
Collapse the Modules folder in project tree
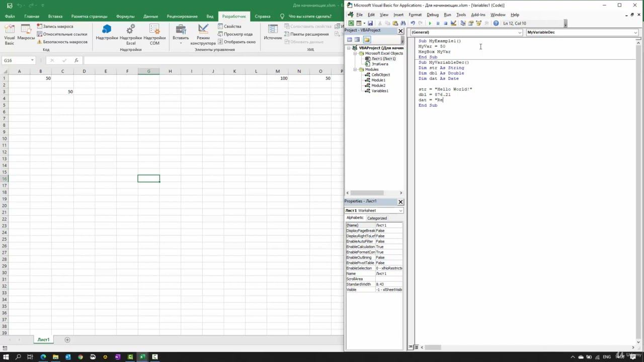click(355, 69)
